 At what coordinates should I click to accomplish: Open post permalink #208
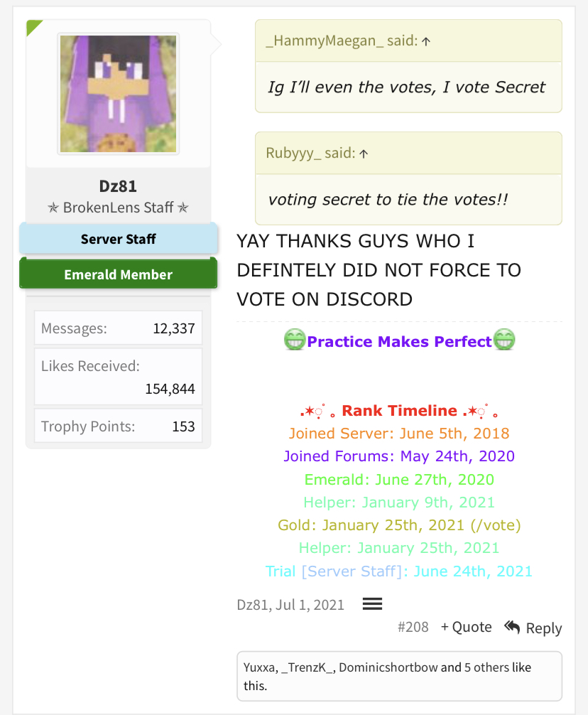(413, 627)
